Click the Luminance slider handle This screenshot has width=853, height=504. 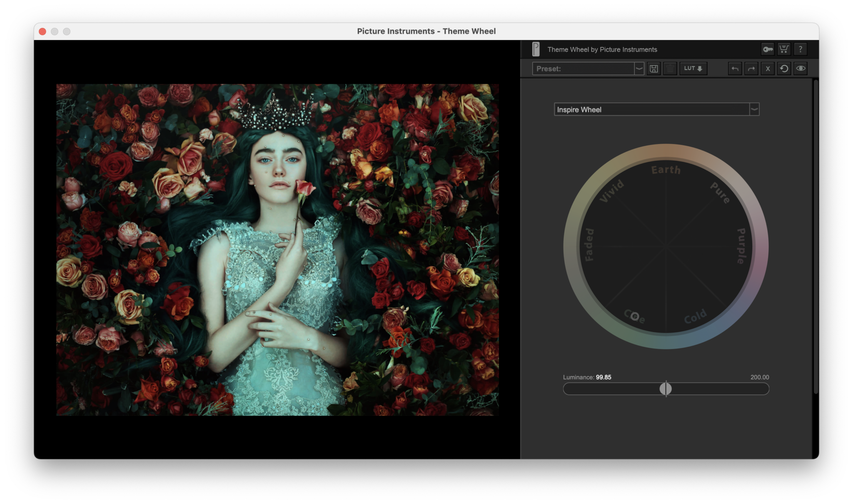[x=666, y=389]
